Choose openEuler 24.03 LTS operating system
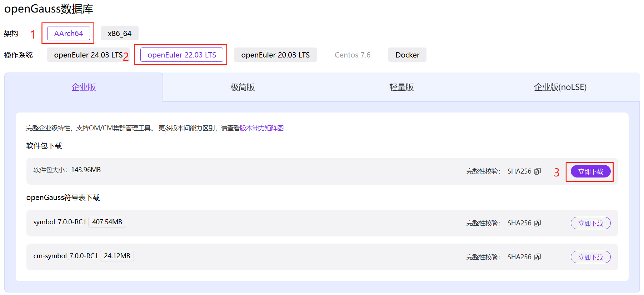The height and width of the screenshot is (295, 644). coord(88,55)
